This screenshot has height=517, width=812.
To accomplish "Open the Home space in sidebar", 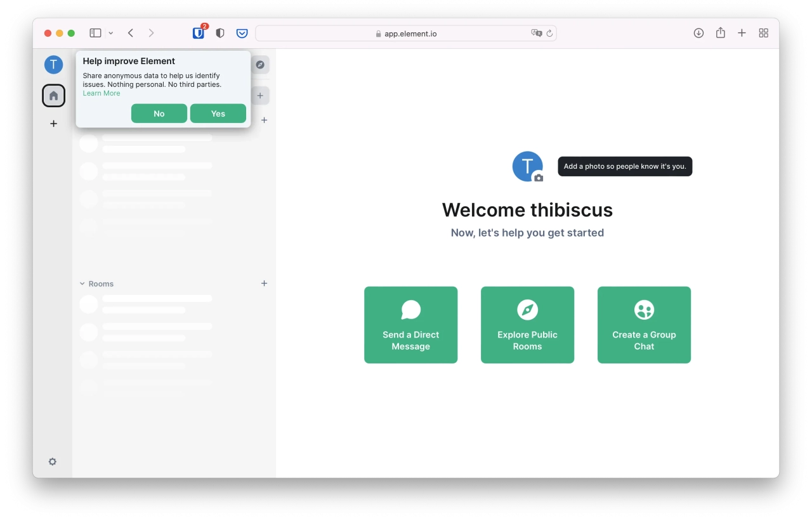I will pyautogui.click(x=53, y=96).
